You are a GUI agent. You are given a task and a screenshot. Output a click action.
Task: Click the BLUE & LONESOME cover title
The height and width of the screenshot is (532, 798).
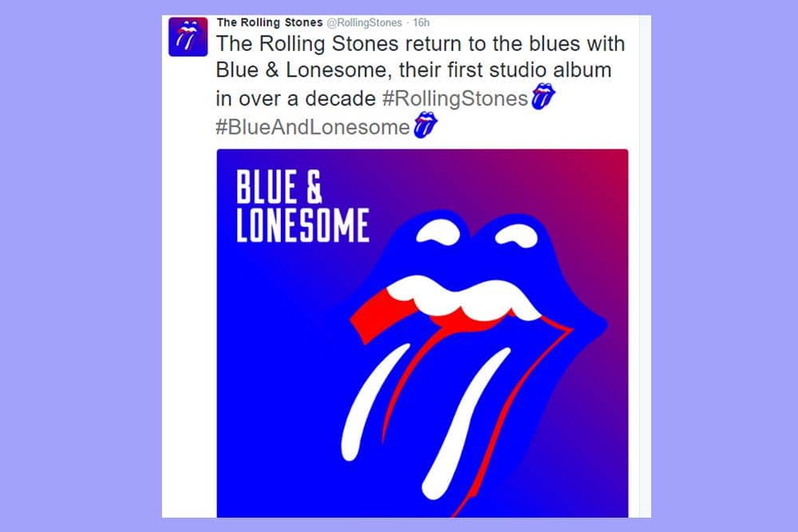(302, 207)
